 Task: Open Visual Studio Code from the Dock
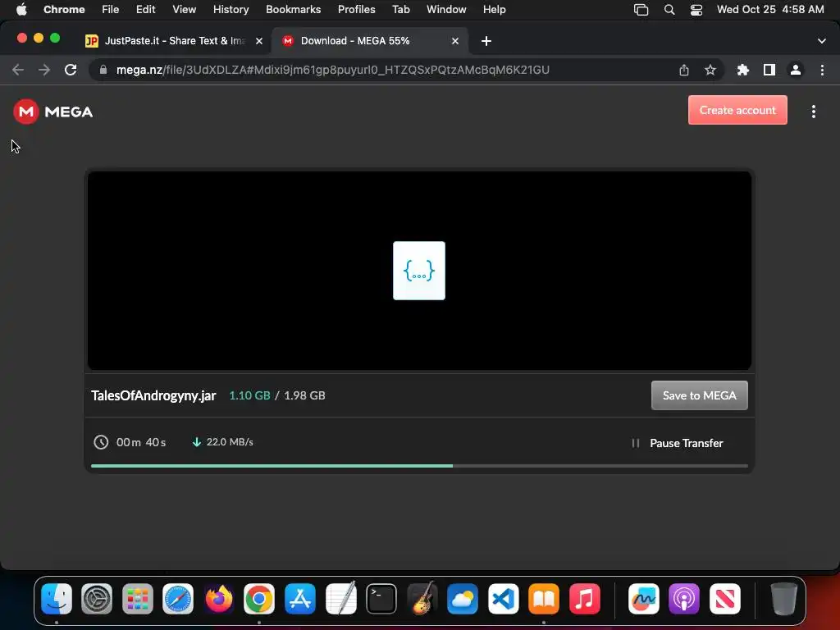(503, 598)
